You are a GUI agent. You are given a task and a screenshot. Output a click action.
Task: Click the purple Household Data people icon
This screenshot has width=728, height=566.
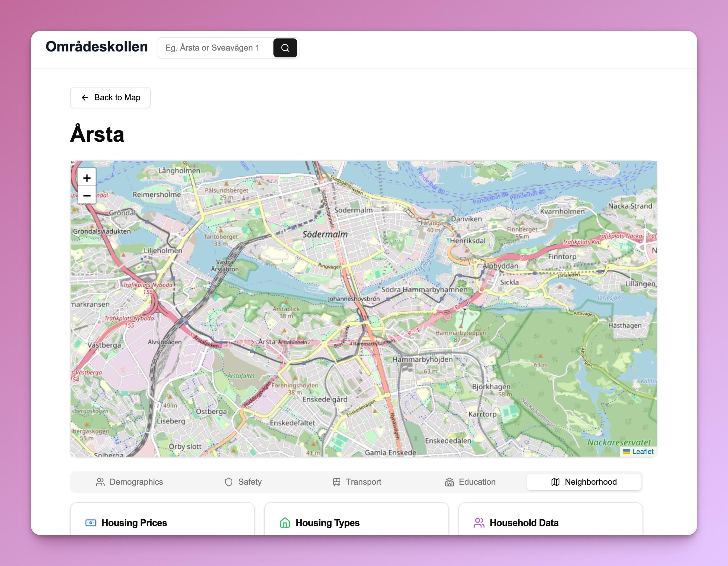coord(479,523)
